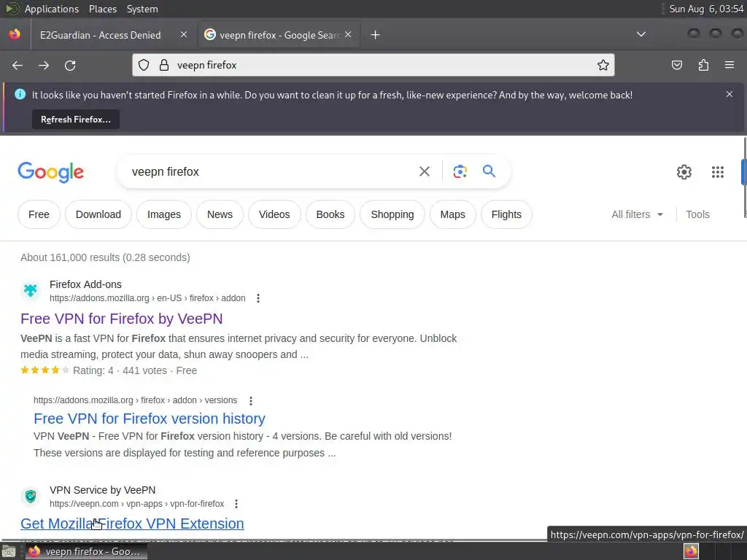Screen dimensions: 747x560
Task: Click the page vertical scrollbar
Action: 745,176
